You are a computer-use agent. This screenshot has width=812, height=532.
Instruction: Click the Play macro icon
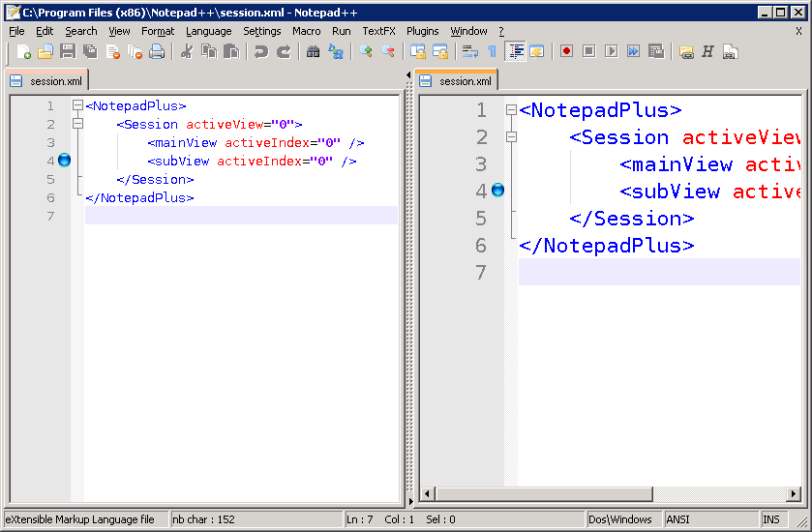click(x=611, y=51)
